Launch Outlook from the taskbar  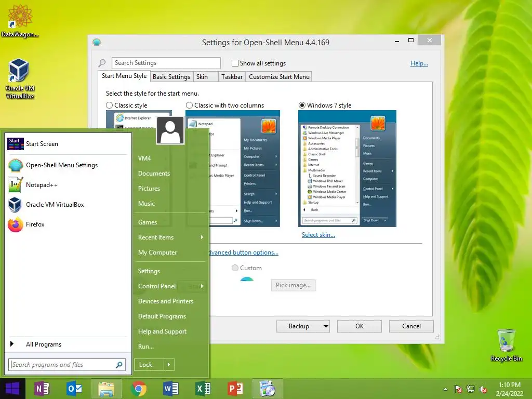(74, 389)
